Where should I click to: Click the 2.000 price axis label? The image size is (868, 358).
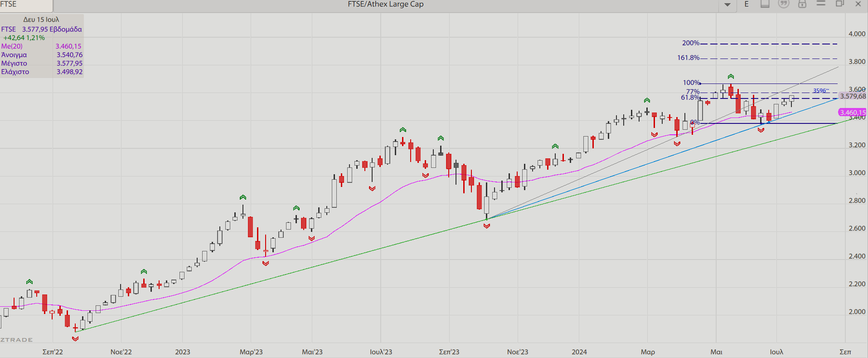[x=857, y=312]
